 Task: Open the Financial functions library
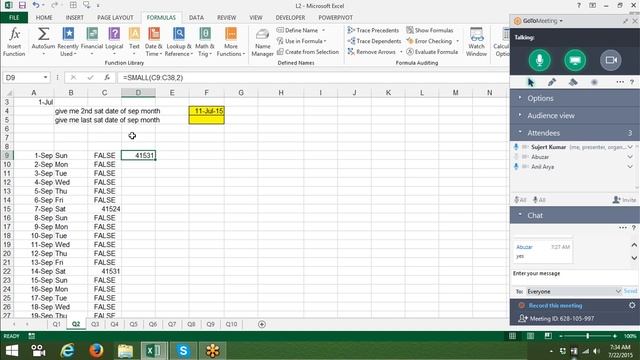coord(92,42)
